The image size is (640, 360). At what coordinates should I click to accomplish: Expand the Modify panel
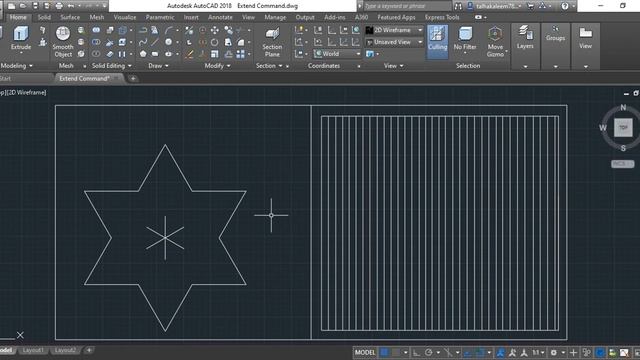(217, 66)
